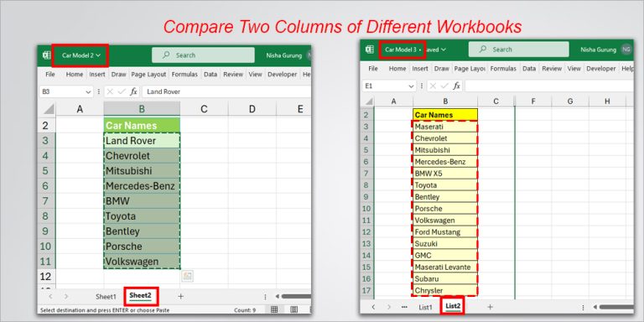Select column B header in Car Model 2

click(142, 109)
